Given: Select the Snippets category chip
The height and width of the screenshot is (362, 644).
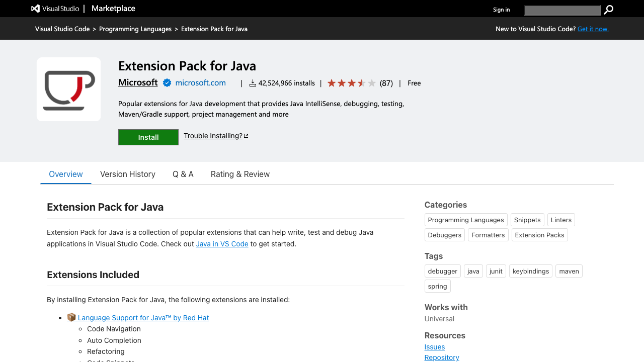Looking at the screenshot, I should pyautogui.click(x=527, y=220).
